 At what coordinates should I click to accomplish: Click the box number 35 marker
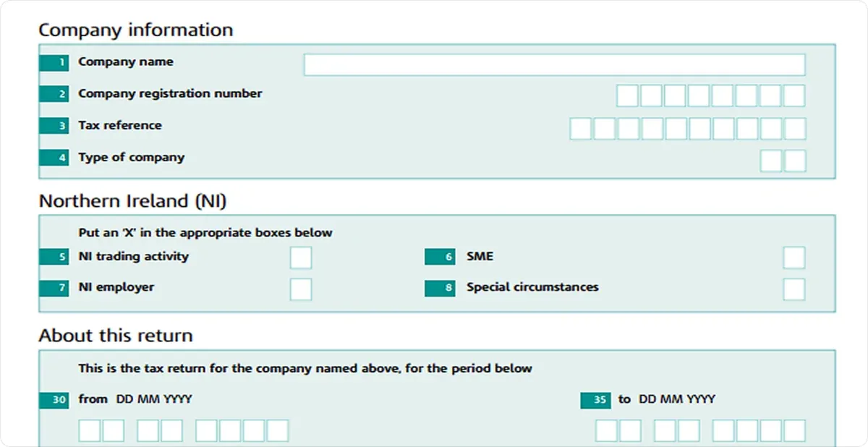[x=595, y=400]
